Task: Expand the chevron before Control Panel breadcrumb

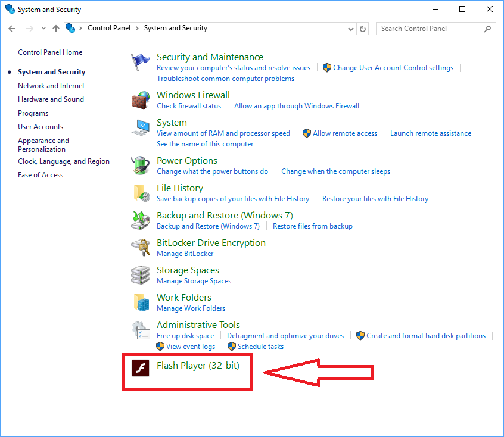Action: click(80, 28)
